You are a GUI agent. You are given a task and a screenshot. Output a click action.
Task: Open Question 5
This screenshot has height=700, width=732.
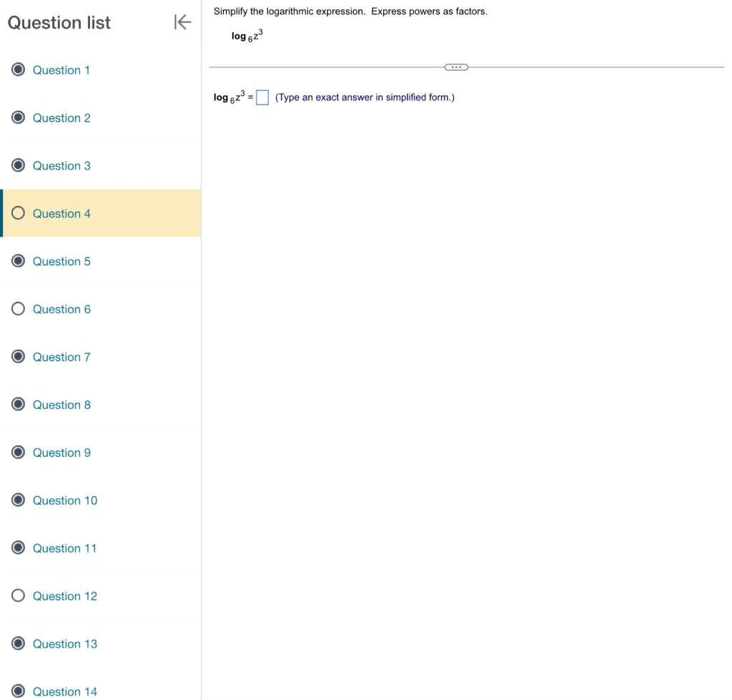(61, 261)
